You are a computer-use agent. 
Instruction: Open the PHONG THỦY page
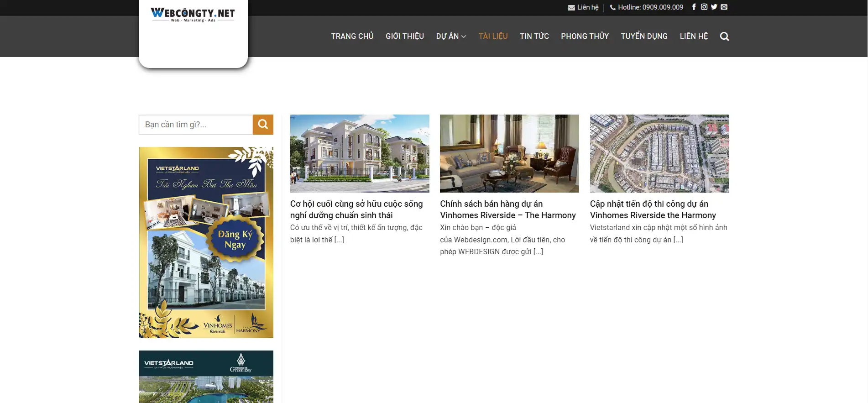585,37
